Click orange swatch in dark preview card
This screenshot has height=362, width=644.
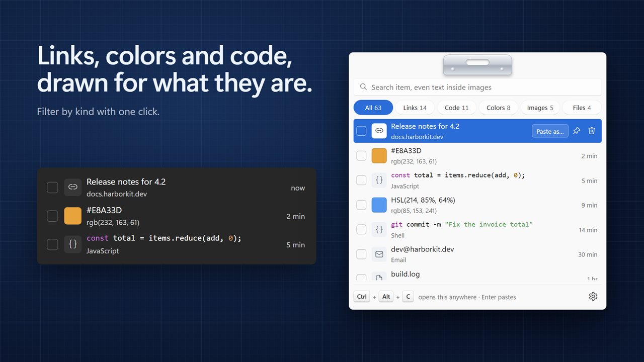tap(72, 216)
